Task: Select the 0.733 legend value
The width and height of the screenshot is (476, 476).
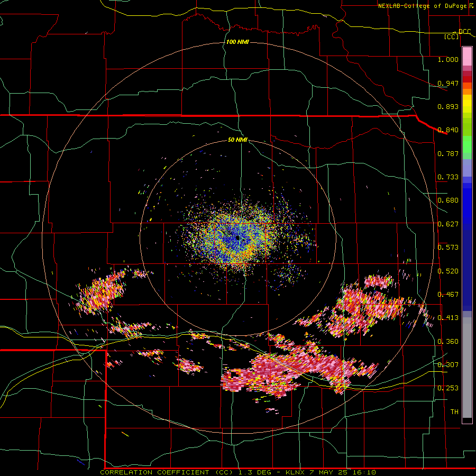Action: click(448, 177)
